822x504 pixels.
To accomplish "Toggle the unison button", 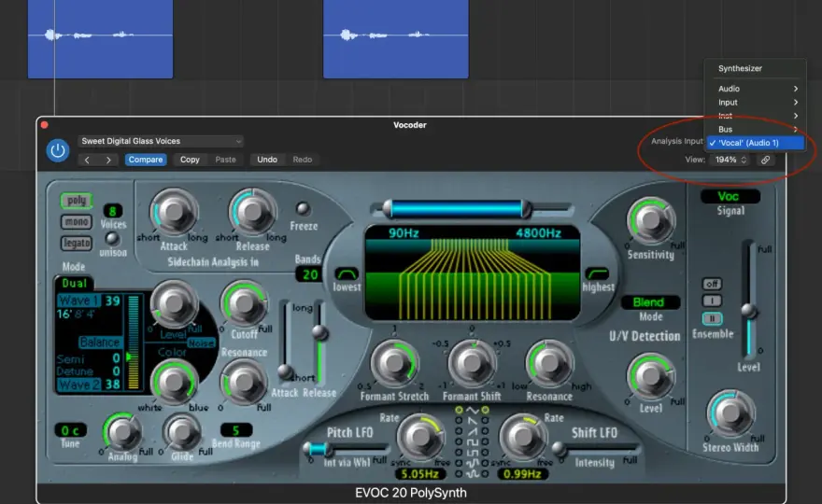I will pos(111,239).
